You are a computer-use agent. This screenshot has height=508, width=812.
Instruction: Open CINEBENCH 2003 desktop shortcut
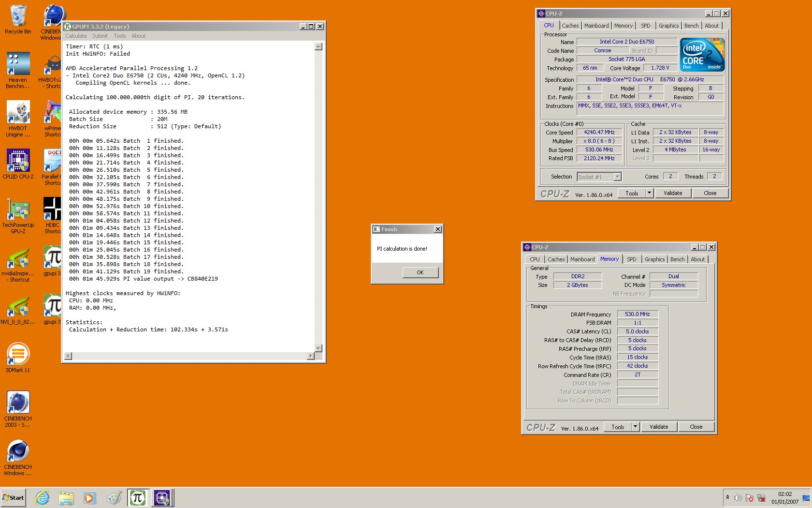[x=18, y=409]
